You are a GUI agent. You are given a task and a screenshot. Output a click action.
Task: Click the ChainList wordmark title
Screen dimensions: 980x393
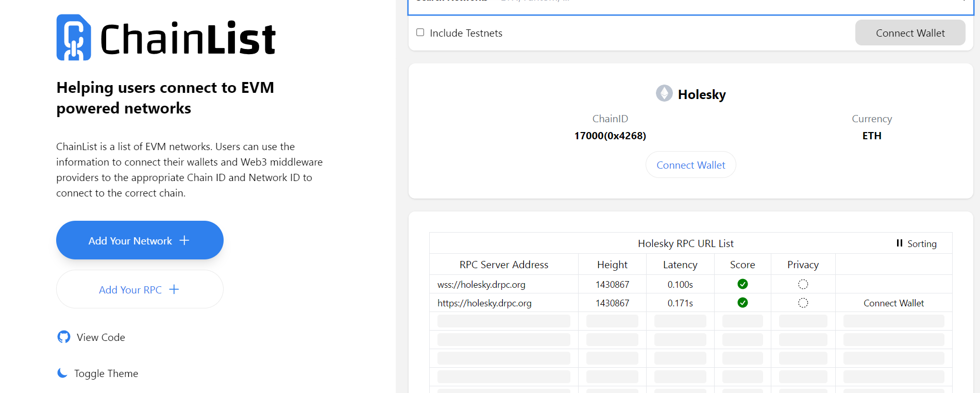click(x=188, y=39)
